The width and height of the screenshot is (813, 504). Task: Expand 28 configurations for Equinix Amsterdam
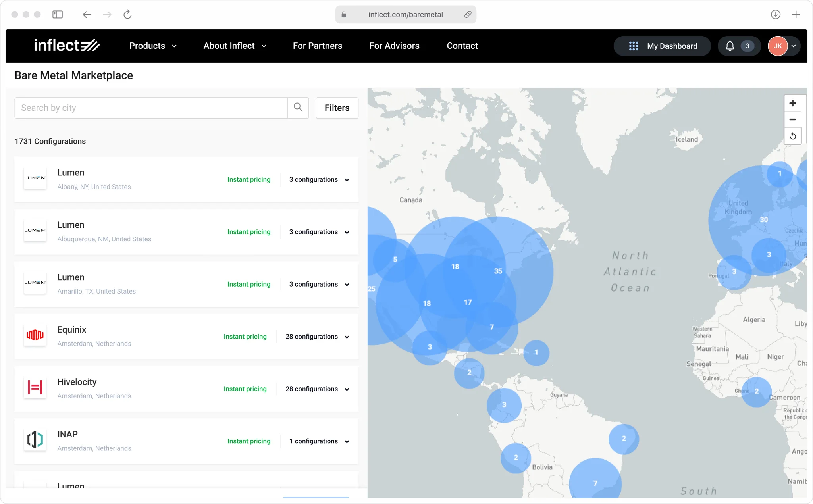pyautogui.click(x=317, y=336)
